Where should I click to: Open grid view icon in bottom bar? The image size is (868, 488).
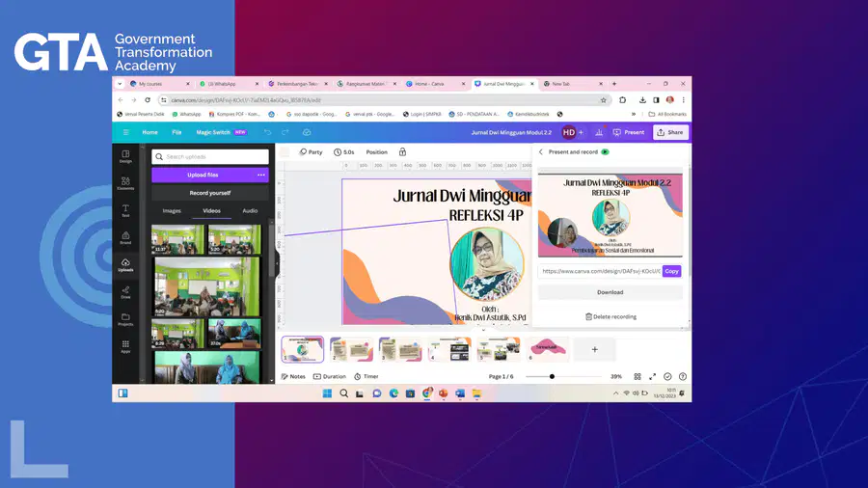[637, 376]
